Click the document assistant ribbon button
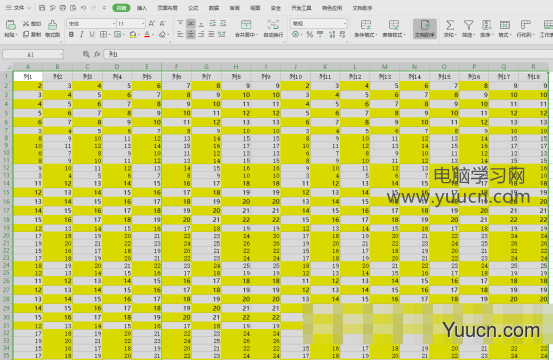Image resolution: width=553 pixels, height=360 pixels. click(x=425, y=29)
